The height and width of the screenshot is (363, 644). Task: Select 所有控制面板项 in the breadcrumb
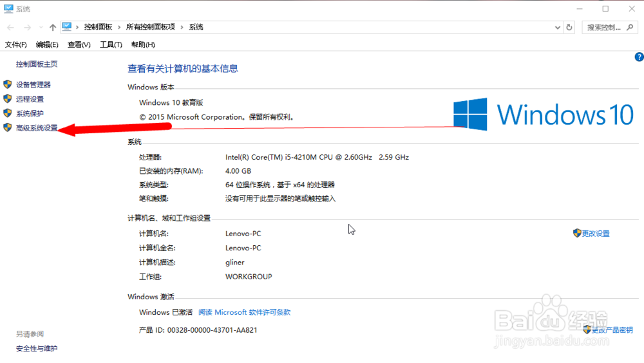pos(150,27)
